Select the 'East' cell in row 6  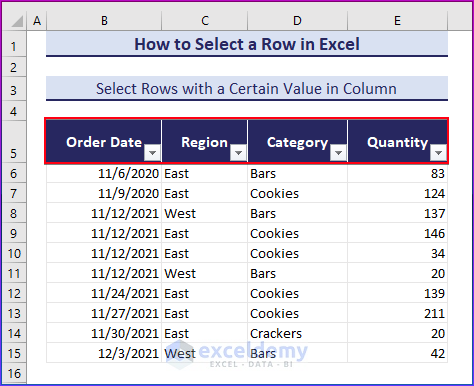[x=205, y=173]
